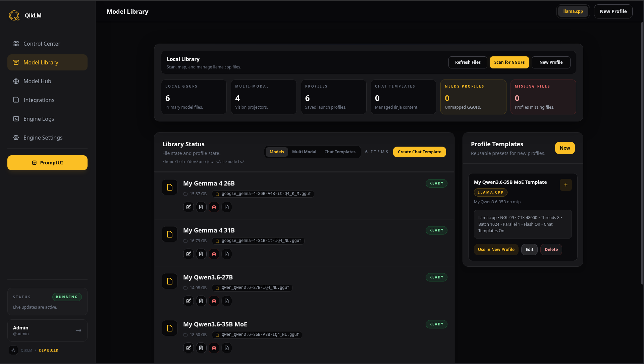Open Control Center in the sidebar

coord(47,44)
